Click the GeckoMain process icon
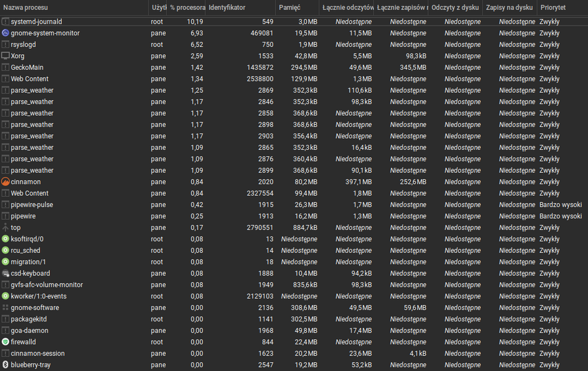 tap(5, 68)
